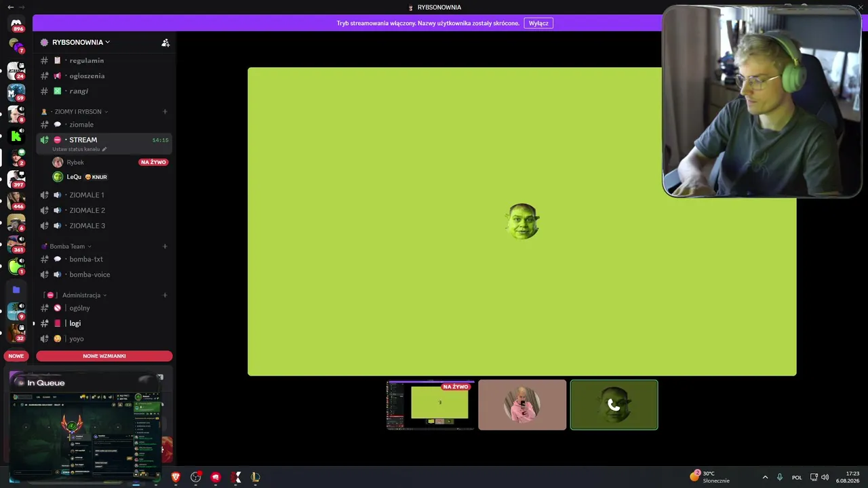Open the blue server folder icon
Viewport: 868px width, 488px height.
coord(16,289)
